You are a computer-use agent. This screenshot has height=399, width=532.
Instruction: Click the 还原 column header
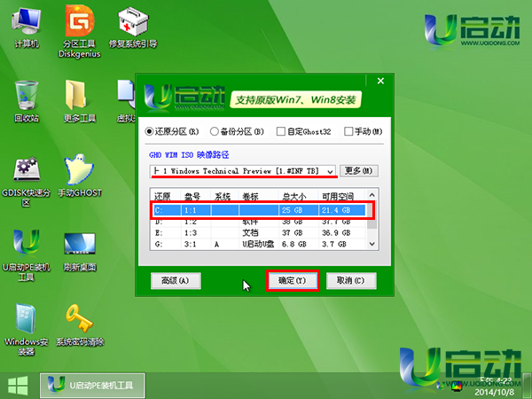pyautogui.click(x=166, y=196)
